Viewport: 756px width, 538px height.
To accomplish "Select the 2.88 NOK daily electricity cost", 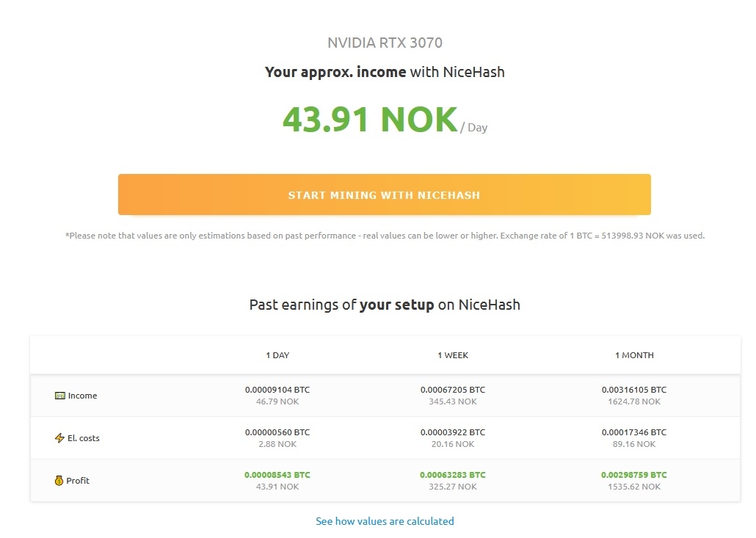I will [277, 444].
